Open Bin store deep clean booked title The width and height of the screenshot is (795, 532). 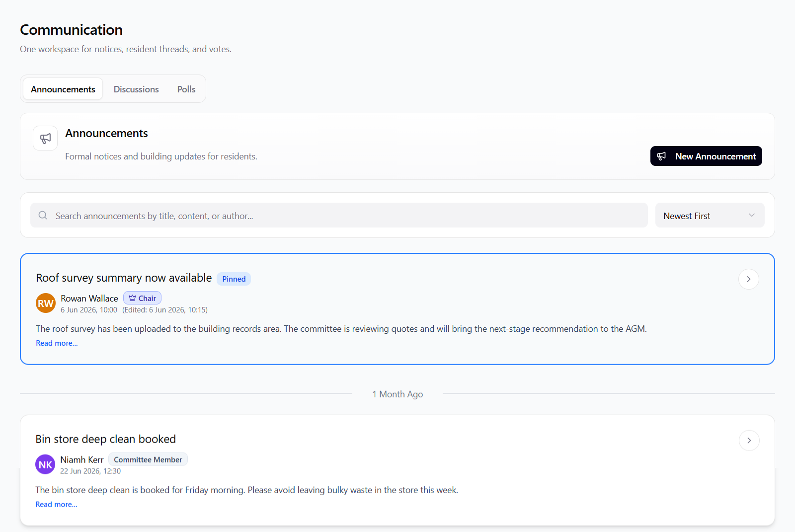[x=106, y=439]
